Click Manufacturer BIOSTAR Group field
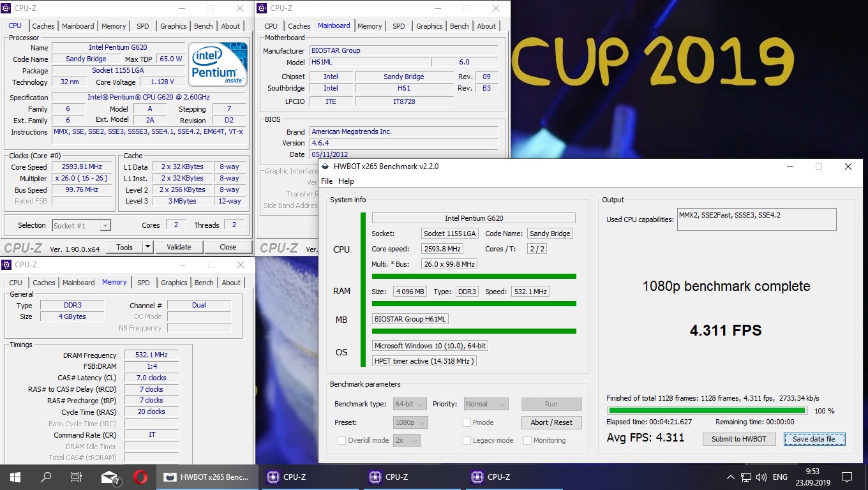Image resolution: width=868 pixels, height=490 pixels. click(403, 50)
